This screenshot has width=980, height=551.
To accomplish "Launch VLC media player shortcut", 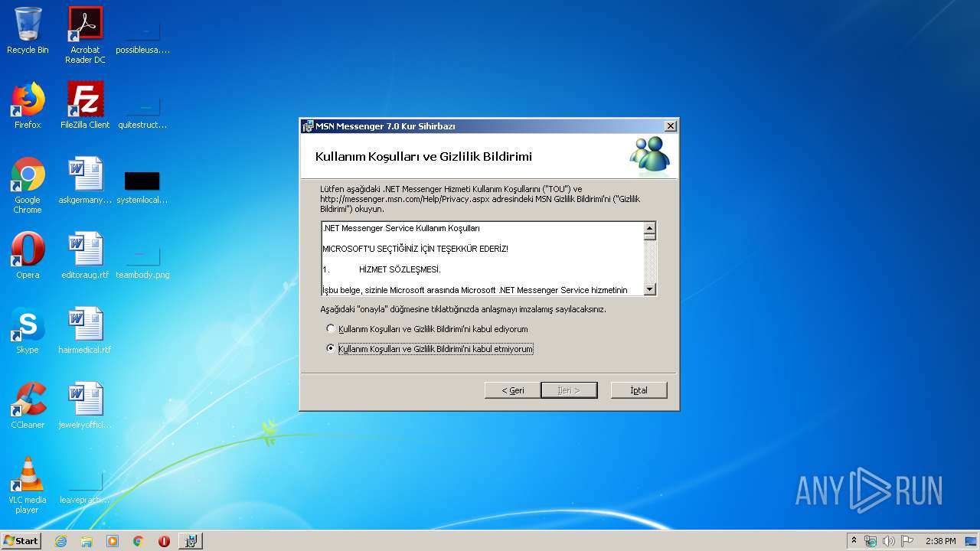I will (28, 485).
